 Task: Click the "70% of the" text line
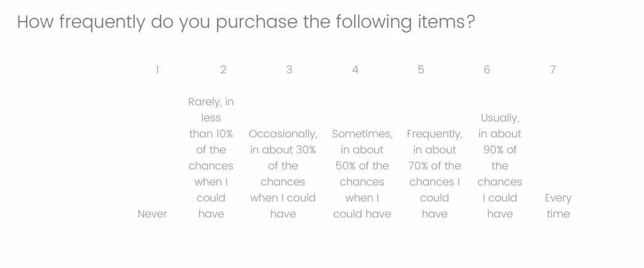click(434, 166)
